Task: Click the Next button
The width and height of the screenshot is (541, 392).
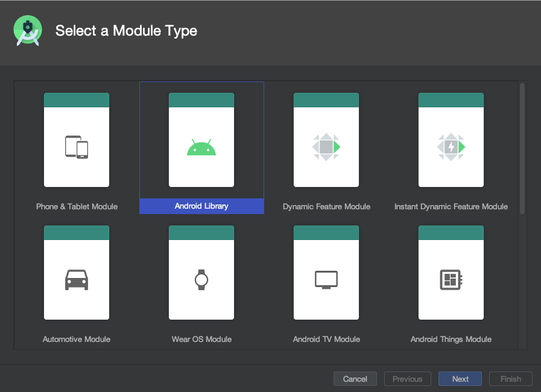Action: 460,379
